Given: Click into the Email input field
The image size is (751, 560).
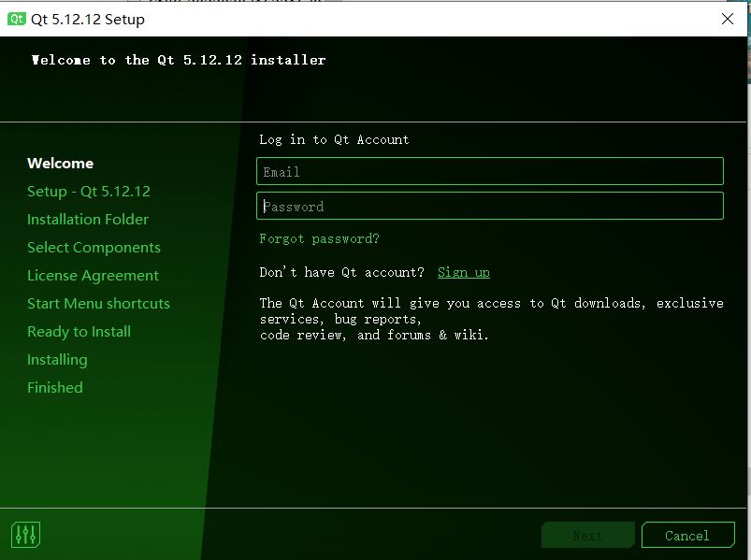Looking at the screenshot, I should point(489,171).
